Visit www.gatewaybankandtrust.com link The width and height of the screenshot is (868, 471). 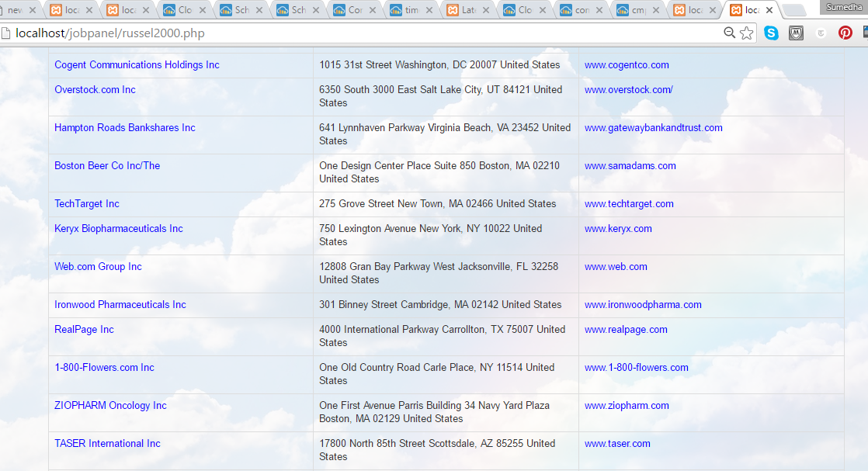click(x=653, y=128)
